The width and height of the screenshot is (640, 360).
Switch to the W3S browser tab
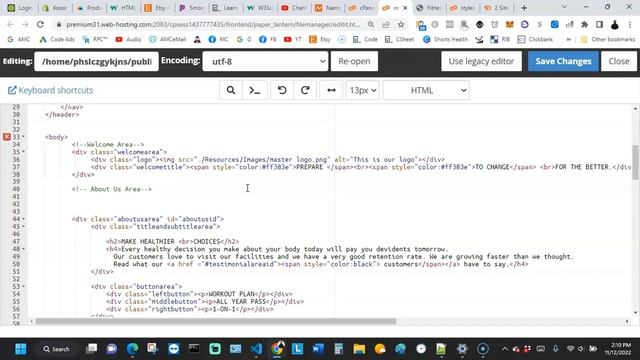click(x=260, y=8)
